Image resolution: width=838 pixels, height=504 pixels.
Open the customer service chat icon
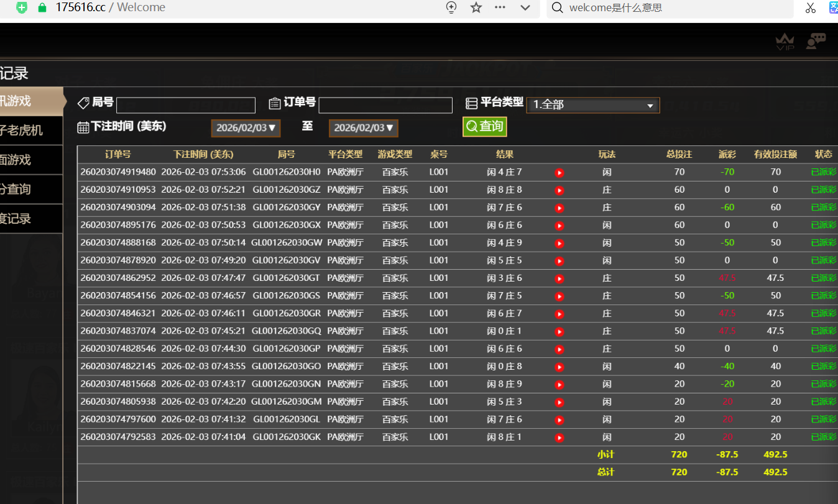coord(815,41)
